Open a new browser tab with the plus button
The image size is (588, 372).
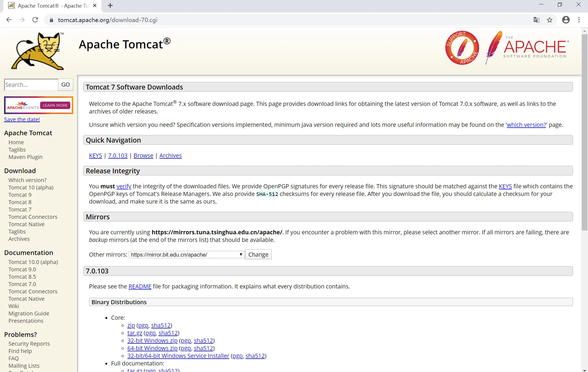110,6
